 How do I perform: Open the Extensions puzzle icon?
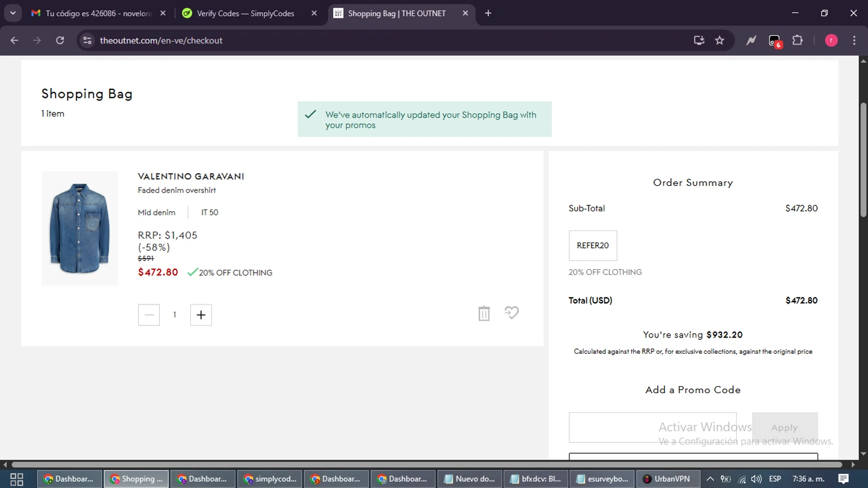[x=797, y=41]
